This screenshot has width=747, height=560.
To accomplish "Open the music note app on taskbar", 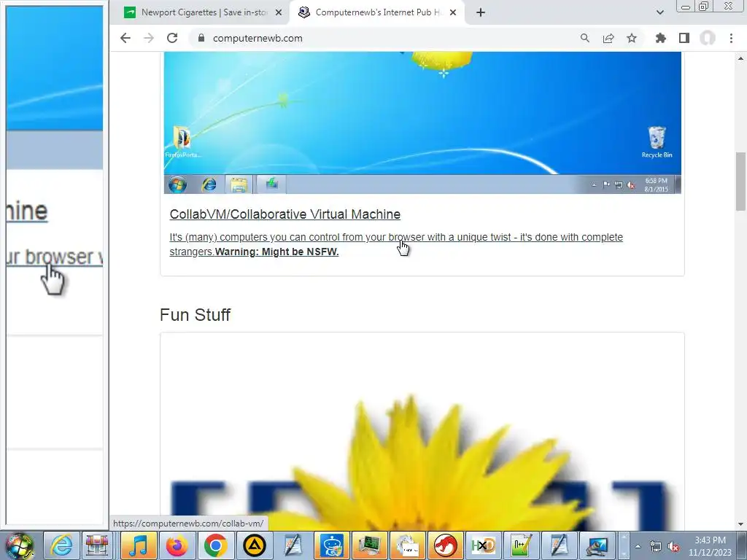I will click(x=138, y=545).
